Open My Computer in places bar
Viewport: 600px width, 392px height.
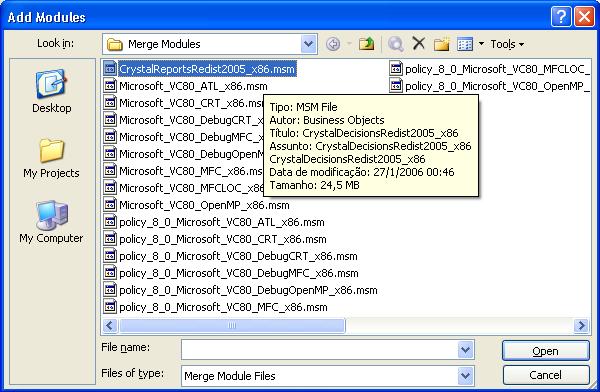(51, 222)
